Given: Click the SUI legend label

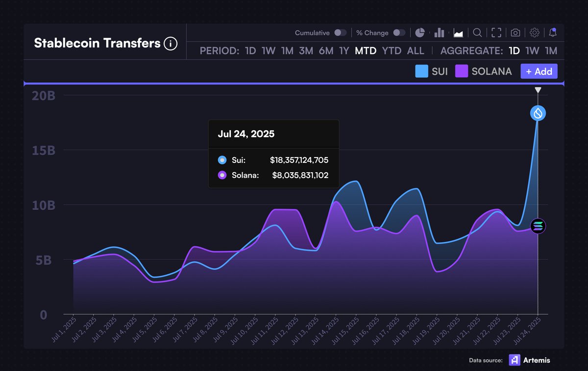Looking at the screenshot, I should pyautogui.click(x=440, y=71).
